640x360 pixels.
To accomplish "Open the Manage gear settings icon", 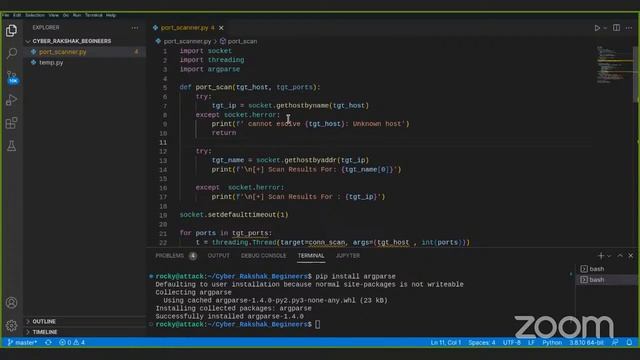I will click(11, 325).
